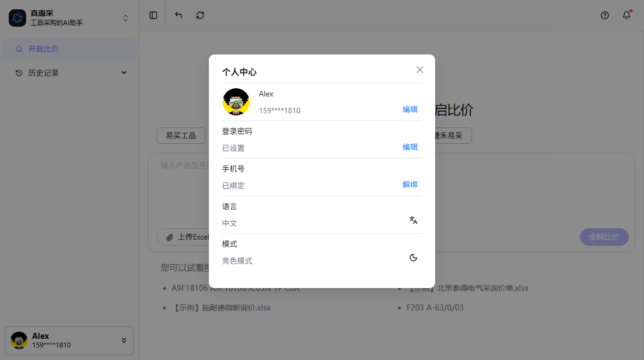The height and width of the screenshot is (360, 644).
Task: Edit the nickname via the 编辑 link
Action: tap(410, 109)
